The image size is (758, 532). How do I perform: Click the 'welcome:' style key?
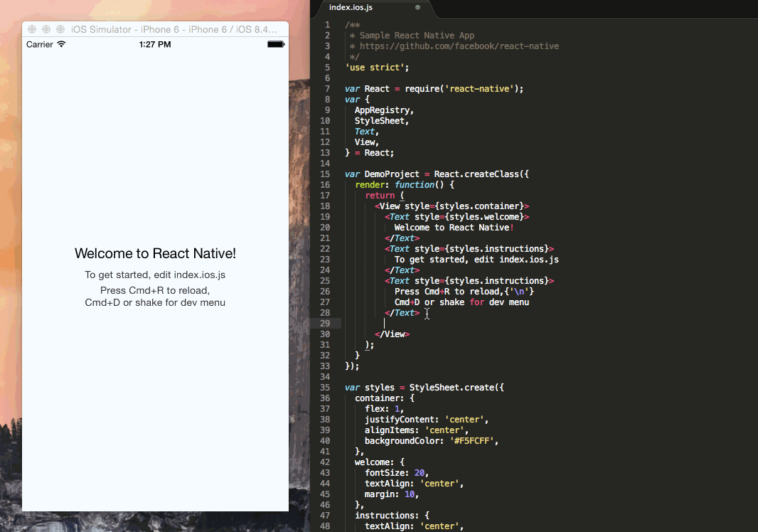(x=375, y=462)
